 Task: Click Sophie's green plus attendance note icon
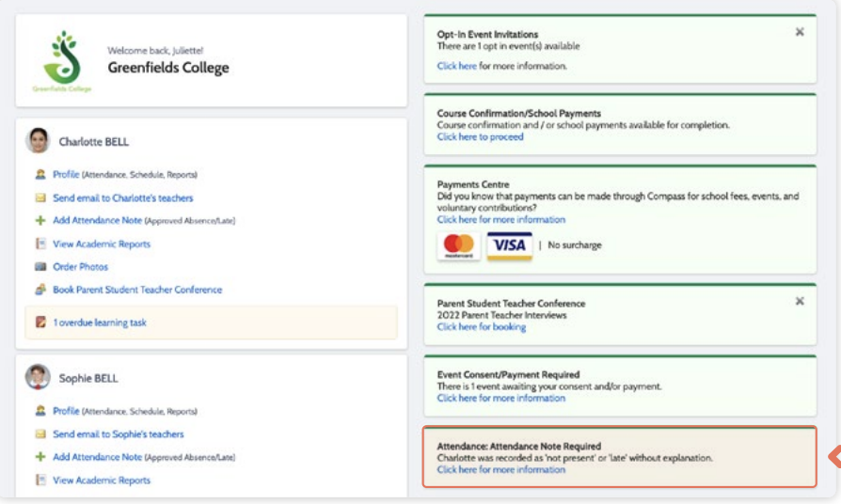coord(40,457)
